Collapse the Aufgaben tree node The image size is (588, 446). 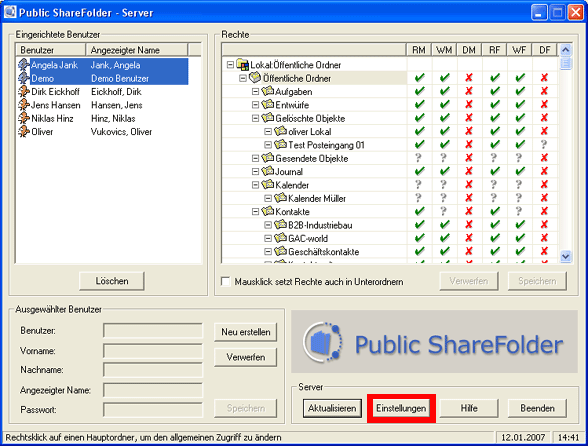coord(255,92)
